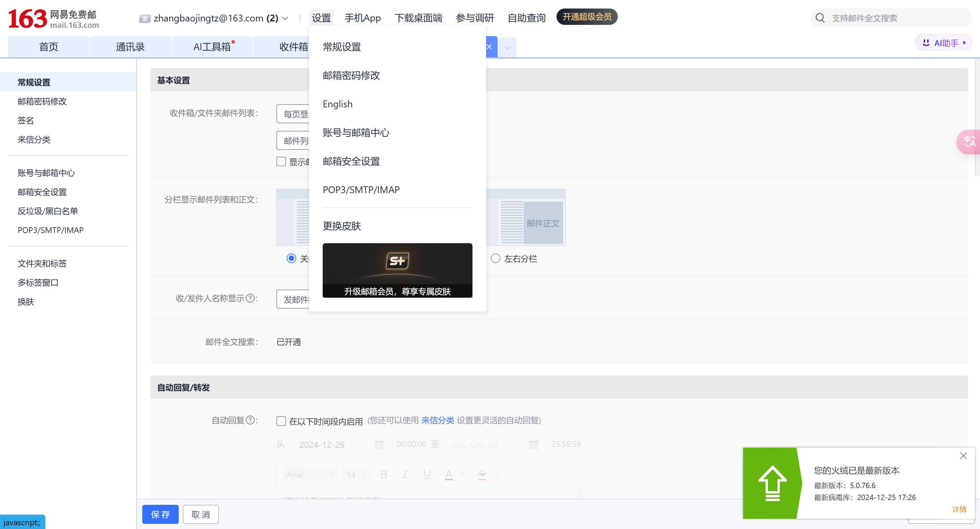The height and width of the screenshot is (529, 980).
Task: Expand the account email dropdown
Action: [x=285, y=18]
